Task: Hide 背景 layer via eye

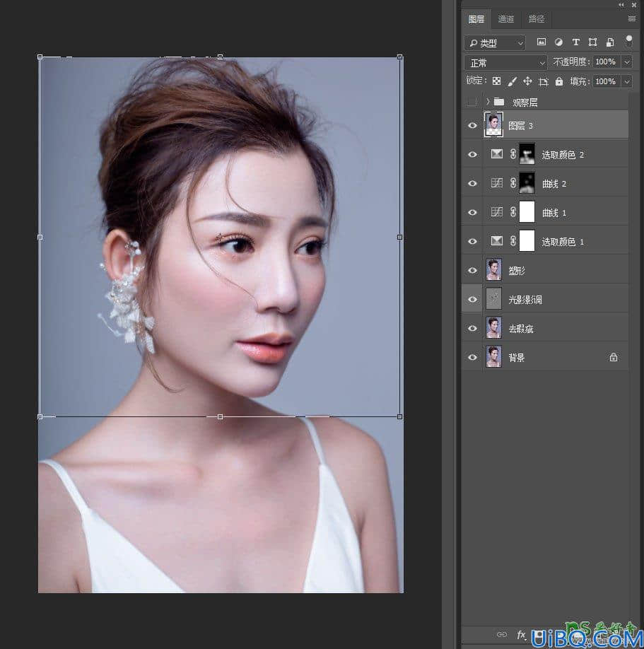Action: point(472,357)
